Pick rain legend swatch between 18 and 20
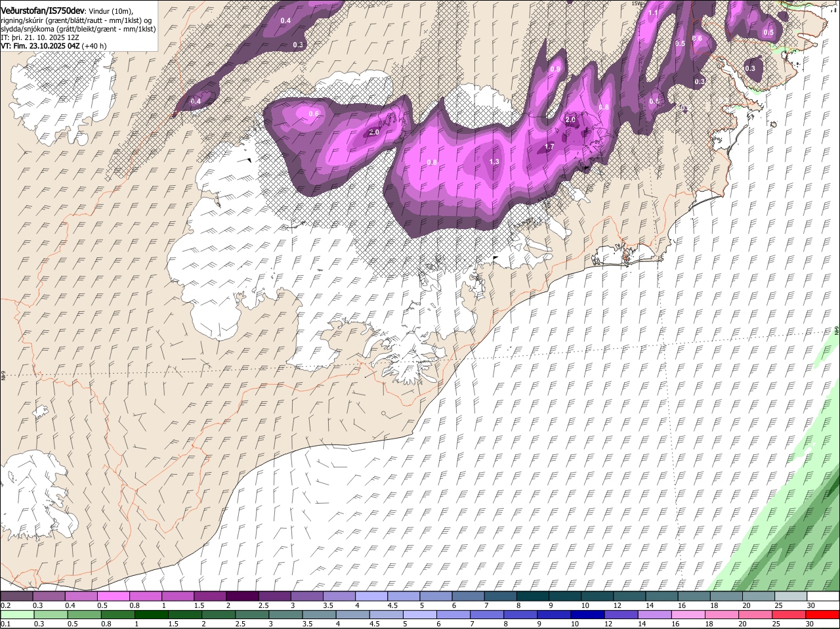The image size is (840, 629). [x=722, y=615]
